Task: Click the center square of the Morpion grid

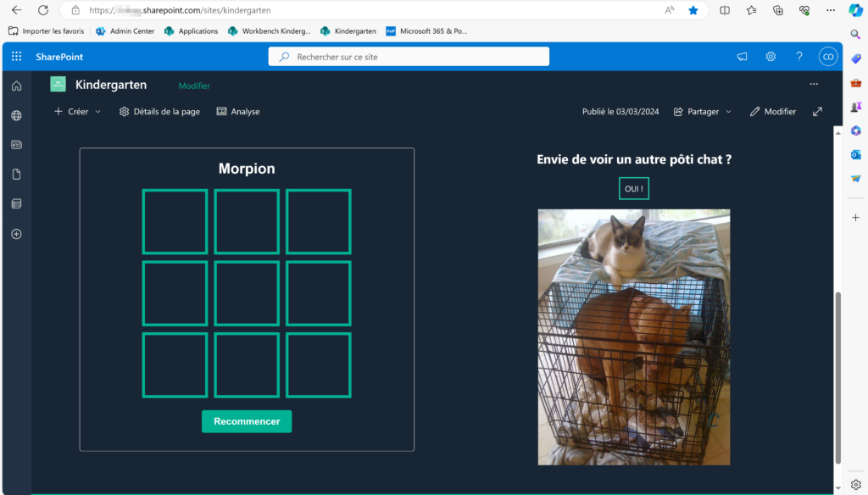Action: 247,293
